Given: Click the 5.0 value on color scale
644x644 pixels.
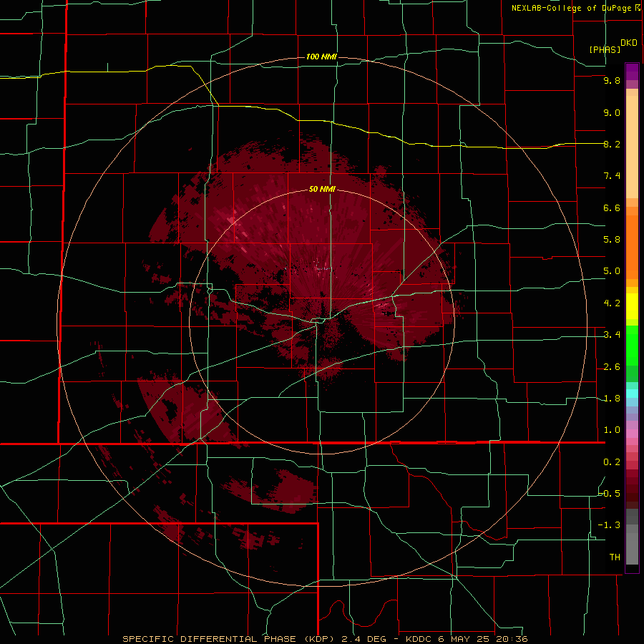Looking at the screenshot, I should (x=612, y=271).
